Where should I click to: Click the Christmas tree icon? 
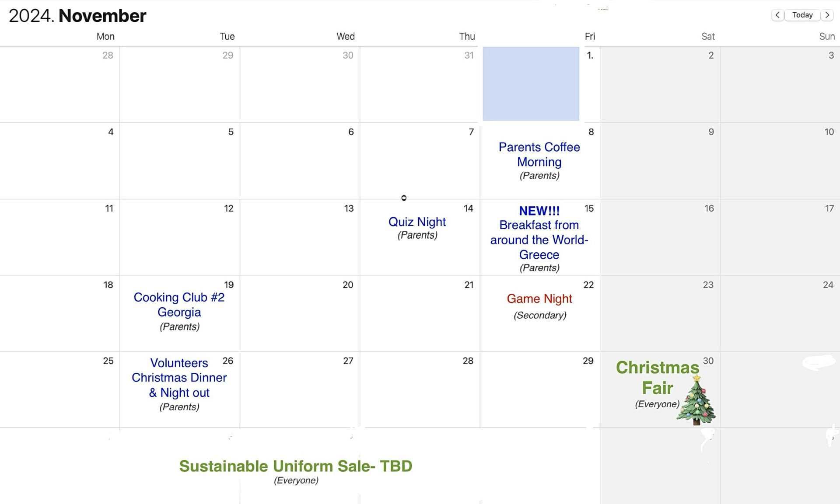pos(696,401)
